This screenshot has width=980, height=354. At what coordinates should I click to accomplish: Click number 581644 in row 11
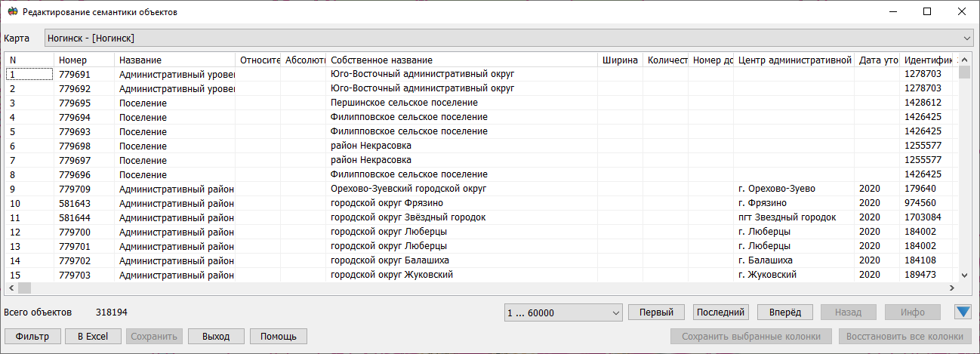[84, 218]
